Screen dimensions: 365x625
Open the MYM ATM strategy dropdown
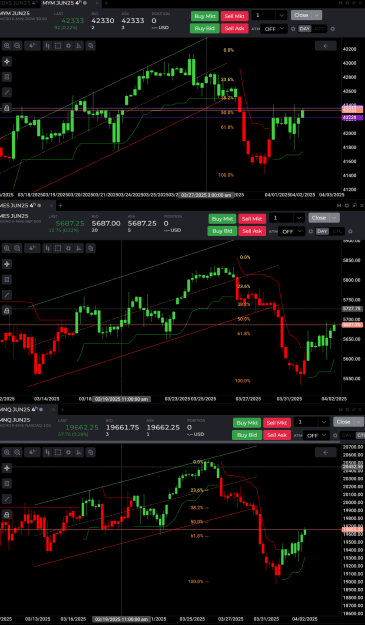274,29
